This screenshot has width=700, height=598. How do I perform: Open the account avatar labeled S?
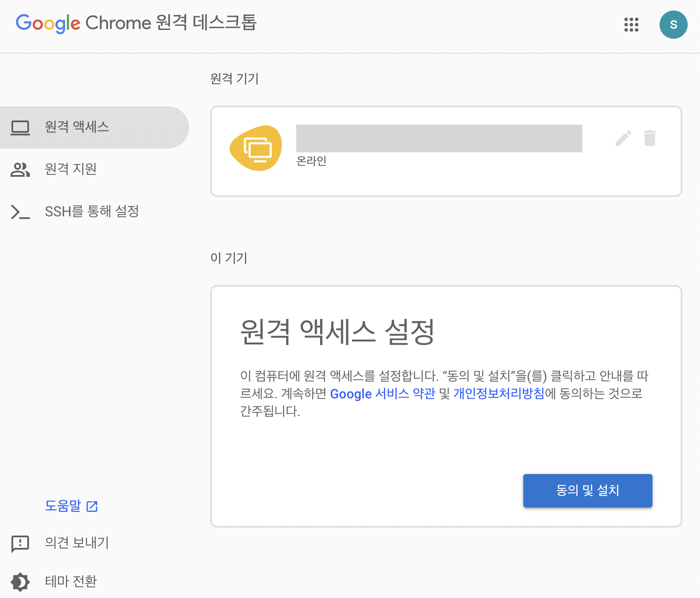tap(673, 25)
